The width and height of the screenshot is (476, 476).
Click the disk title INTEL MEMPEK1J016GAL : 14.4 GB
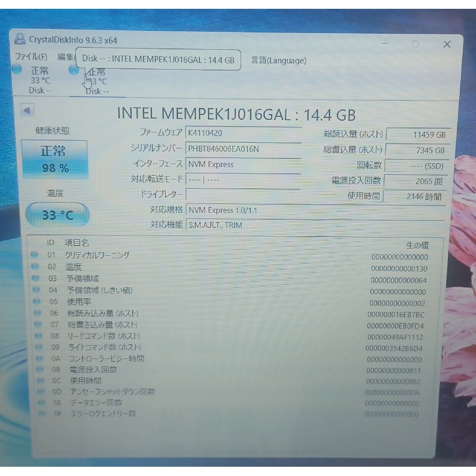236,114
